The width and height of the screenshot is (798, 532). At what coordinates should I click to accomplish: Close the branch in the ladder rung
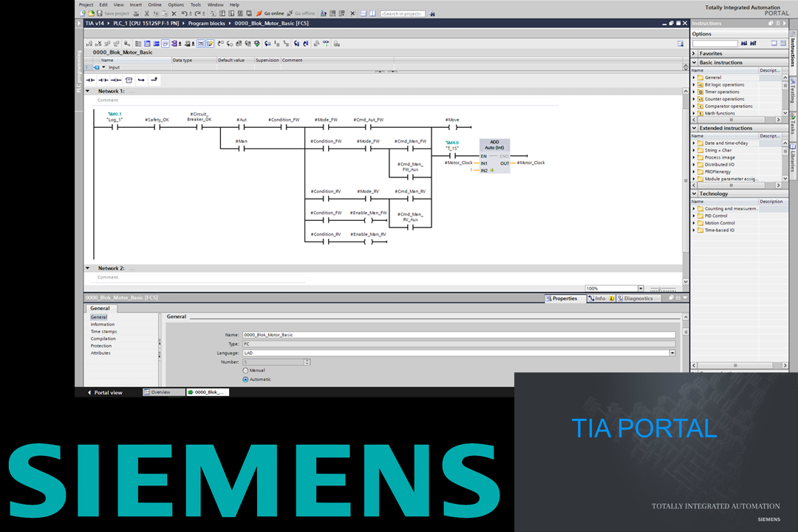tap(154, 80)
